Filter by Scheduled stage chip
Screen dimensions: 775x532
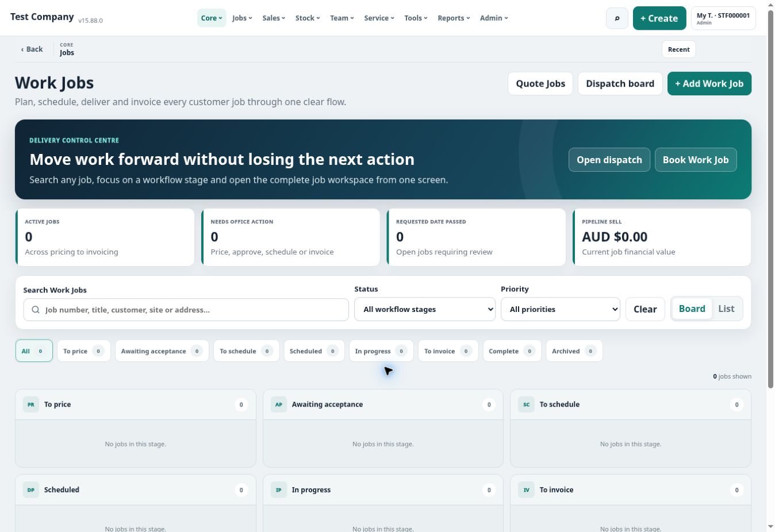coord(314,351)
